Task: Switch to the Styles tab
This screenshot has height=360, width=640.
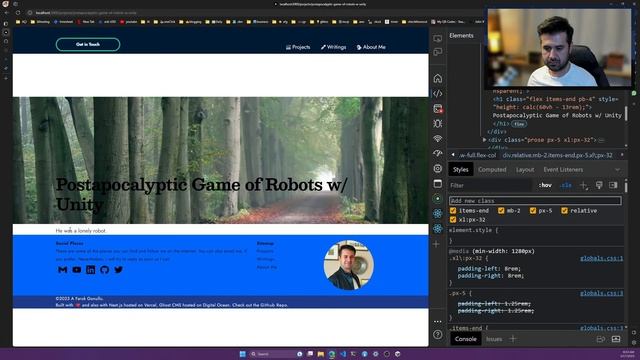Action: point(460,170)
